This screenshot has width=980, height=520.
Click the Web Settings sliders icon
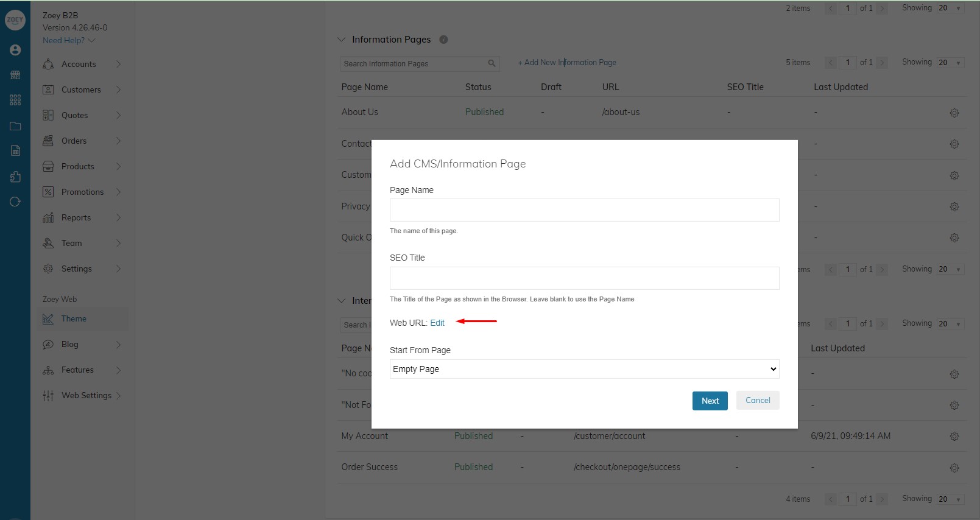pos(48,396)
